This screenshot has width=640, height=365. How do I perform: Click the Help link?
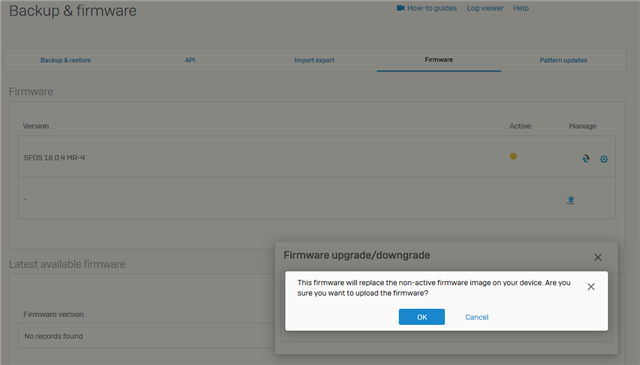(521, 8)
